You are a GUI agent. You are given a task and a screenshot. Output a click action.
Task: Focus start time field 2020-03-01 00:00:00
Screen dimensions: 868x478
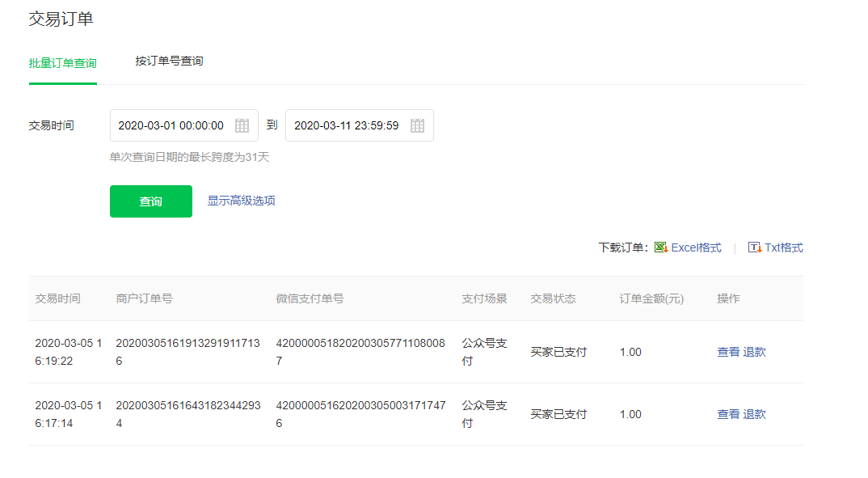click(x=183, y=125)
